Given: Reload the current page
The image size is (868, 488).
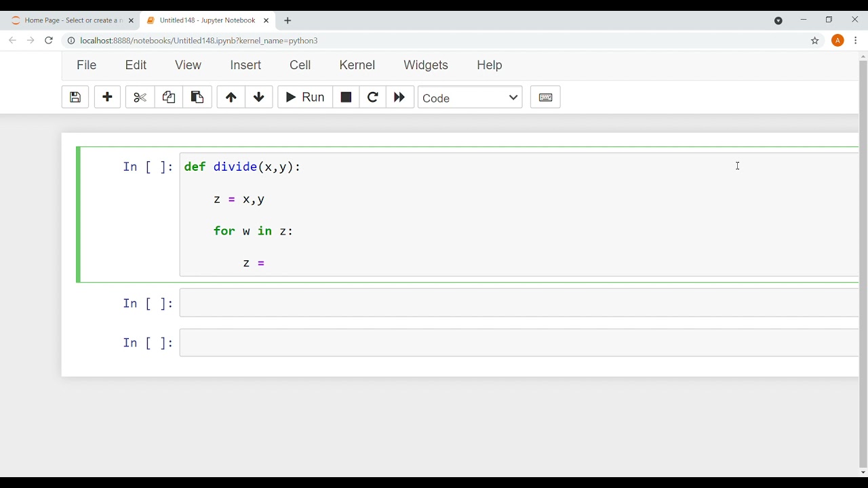Looking at the screenshot, I should pyautogui.click(x=49, y=41).
